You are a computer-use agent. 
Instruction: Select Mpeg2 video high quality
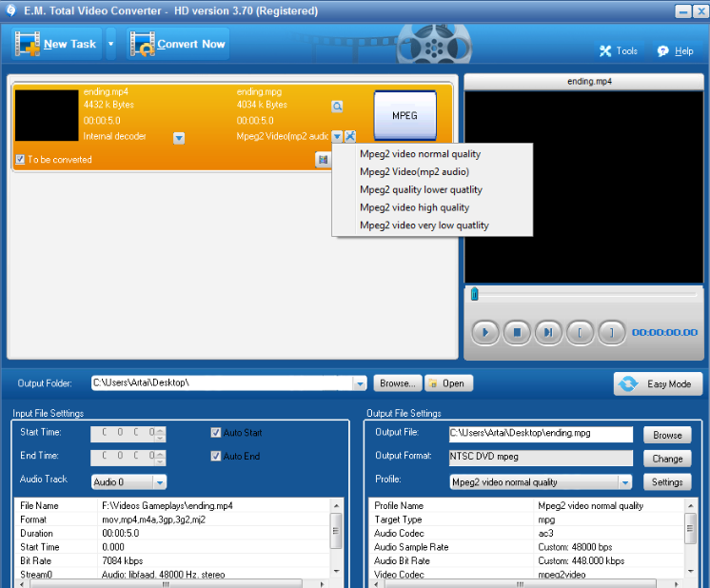(414, 207)
